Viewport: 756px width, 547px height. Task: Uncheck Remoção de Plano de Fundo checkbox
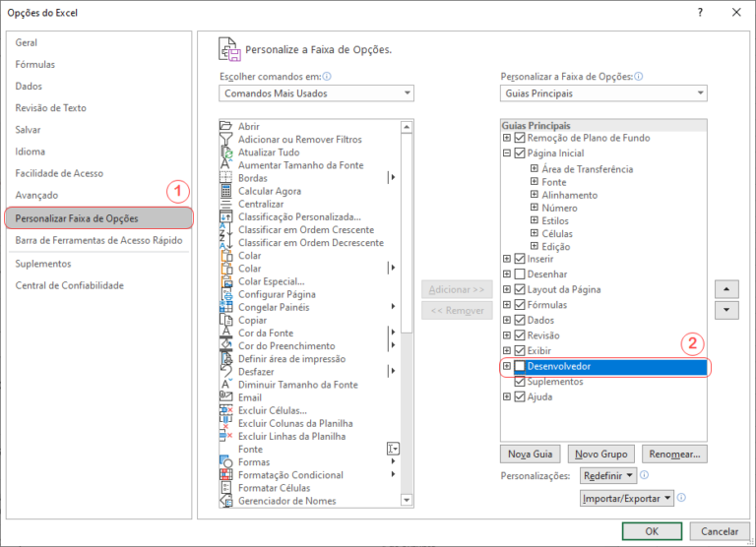tap(520, 138)
